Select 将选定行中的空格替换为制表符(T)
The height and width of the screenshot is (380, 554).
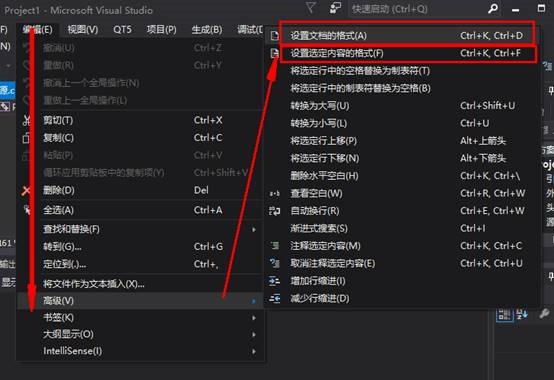point(403,71)
